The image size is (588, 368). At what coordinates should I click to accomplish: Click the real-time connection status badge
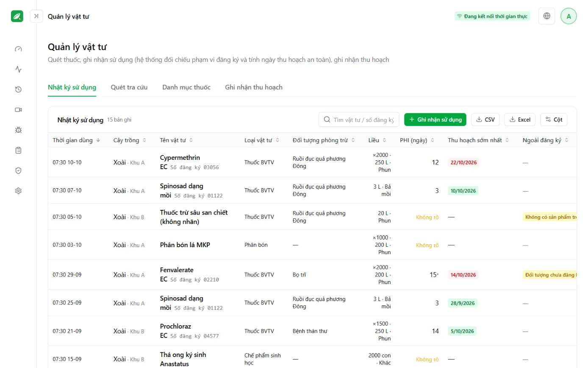point(492,16)
